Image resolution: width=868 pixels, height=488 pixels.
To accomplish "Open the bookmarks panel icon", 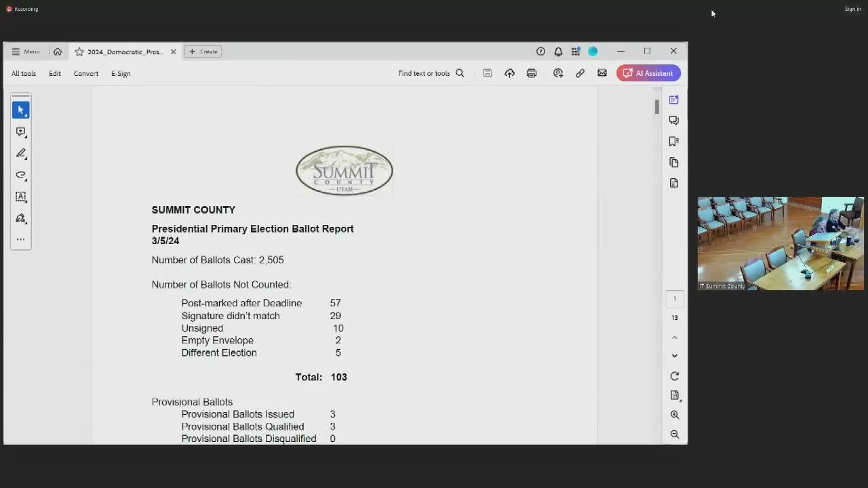I will (673, 141).
